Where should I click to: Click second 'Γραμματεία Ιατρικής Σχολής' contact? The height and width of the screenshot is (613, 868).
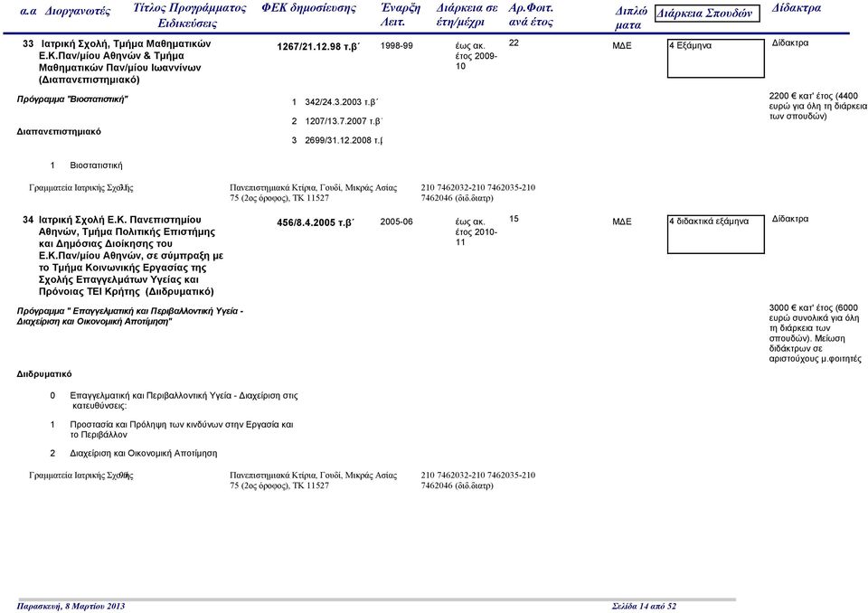(x=80, y=475)
